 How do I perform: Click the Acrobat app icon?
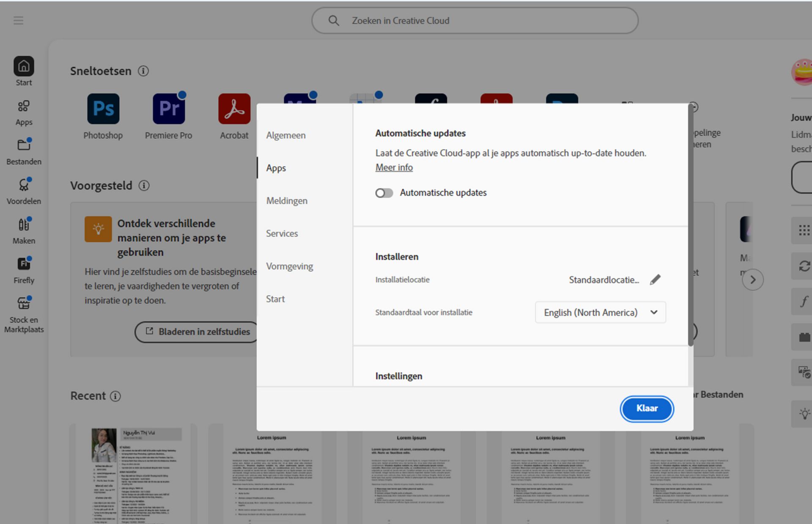(234, 109)
